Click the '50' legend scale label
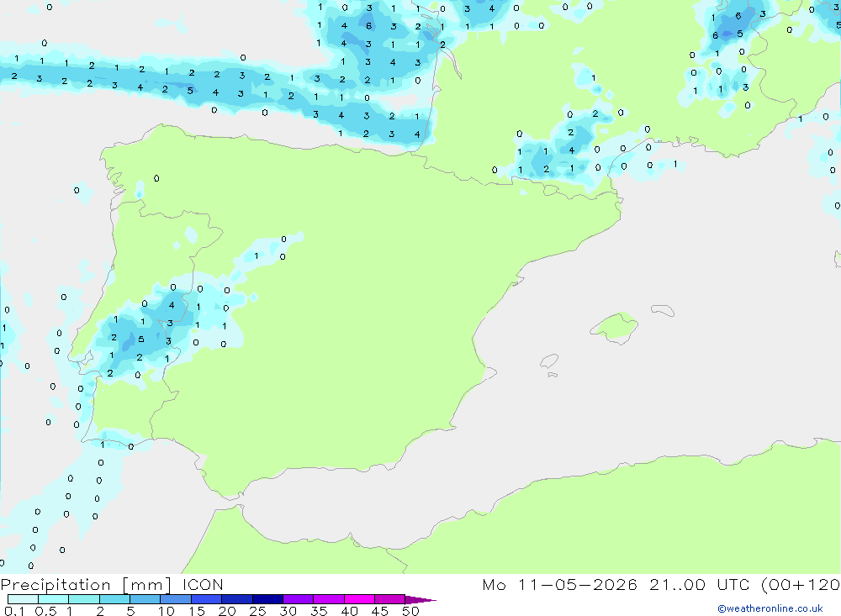 tap(410, 611)
